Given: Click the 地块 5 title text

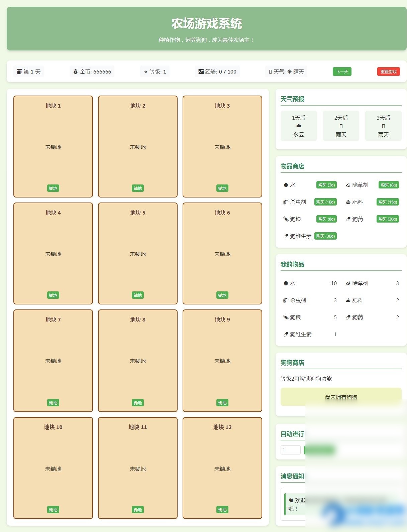Looking at the screenshot, I should click(x=138, y=213).
